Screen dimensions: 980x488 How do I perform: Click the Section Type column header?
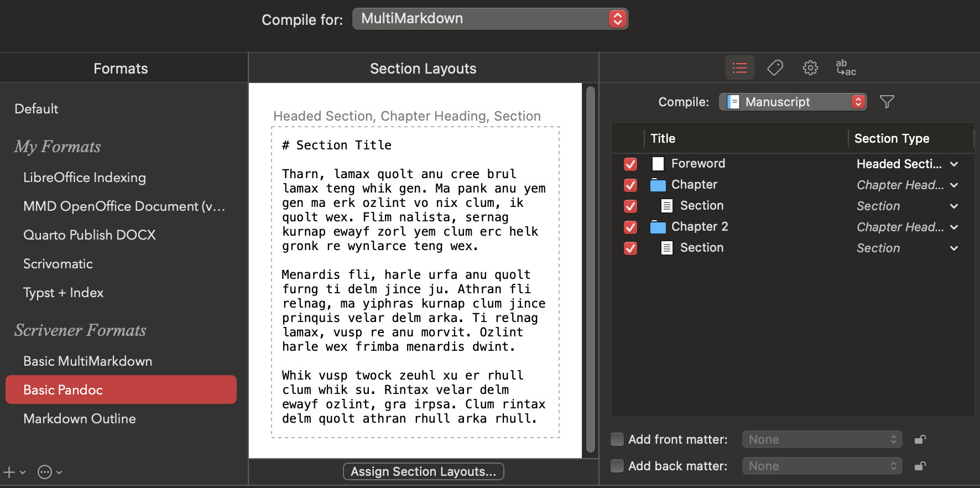click(892, 138)
